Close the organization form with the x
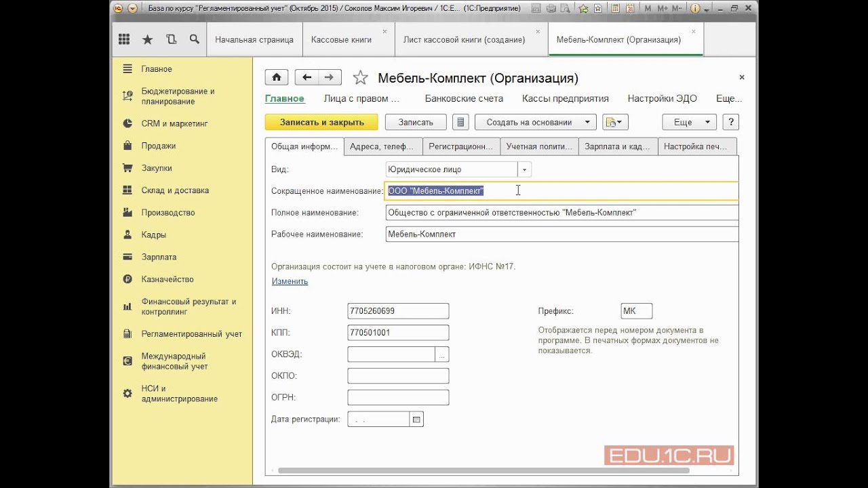The height and width of the screenshot is (488, 868). point(742,77)
